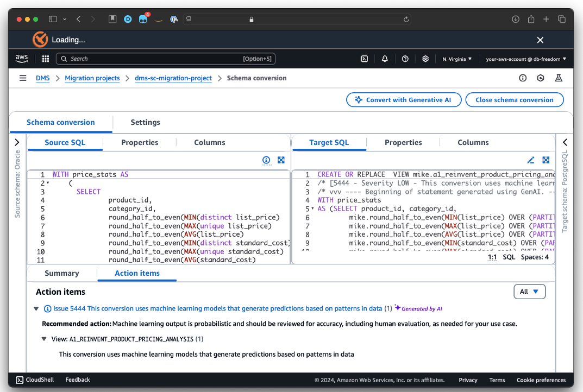Open the notifications bell
The image size is (583, 392).
pos(385,59)
